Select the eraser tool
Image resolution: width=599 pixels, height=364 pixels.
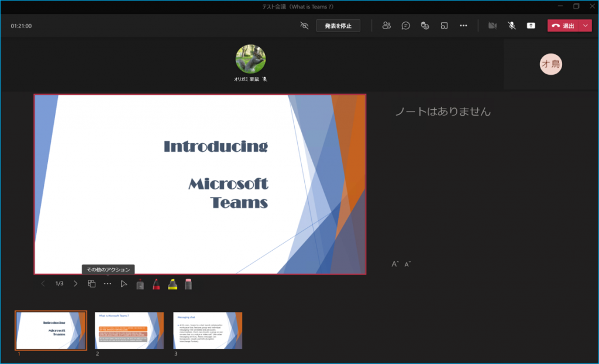188,284
